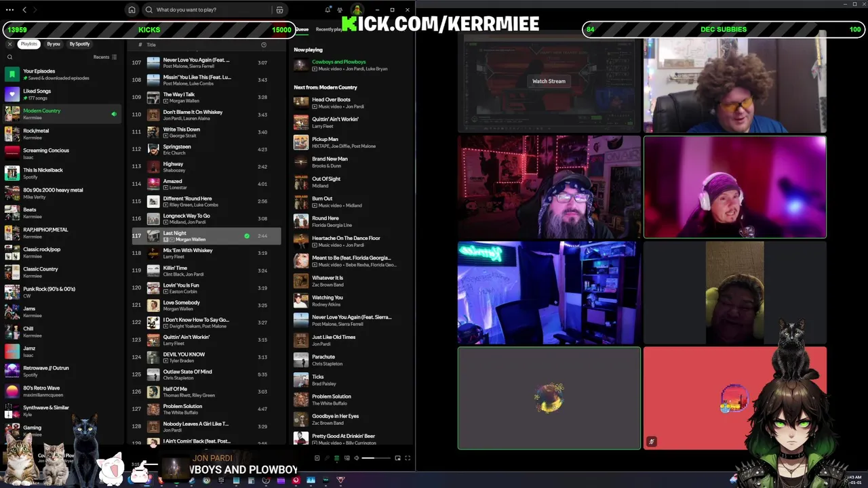Toggle the Now Playing view icon

point(317,458)
